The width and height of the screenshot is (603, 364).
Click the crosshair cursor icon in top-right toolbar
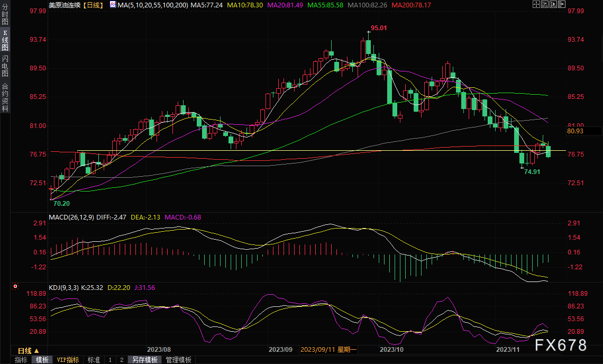click(536, 4)
